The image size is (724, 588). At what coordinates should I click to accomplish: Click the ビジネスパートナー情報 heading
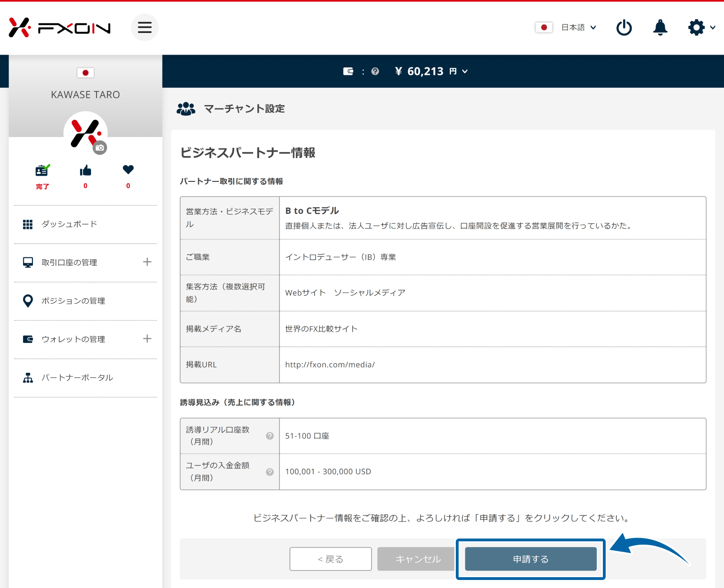click(248, 153)
